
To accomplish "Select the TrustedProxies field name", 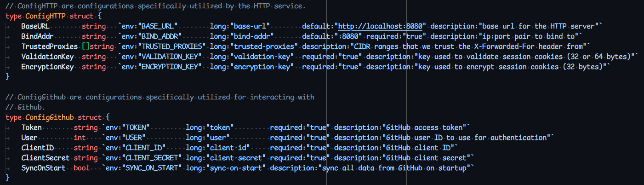I will point(49,46).
